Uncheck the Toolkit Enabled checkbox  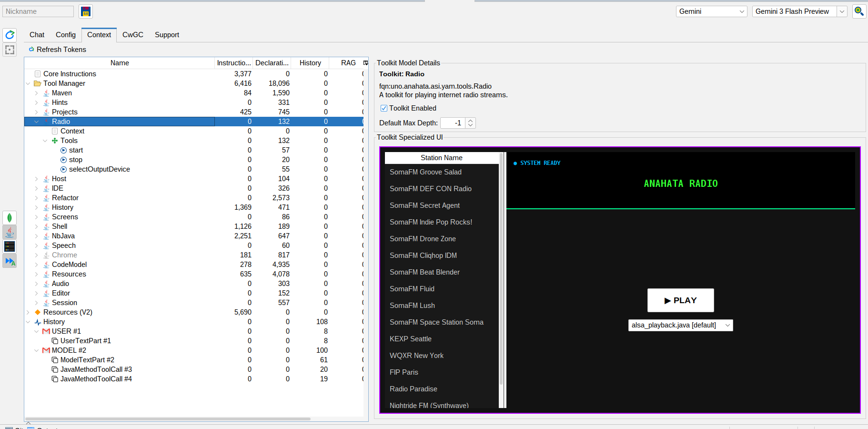click(x=384, y=108)
